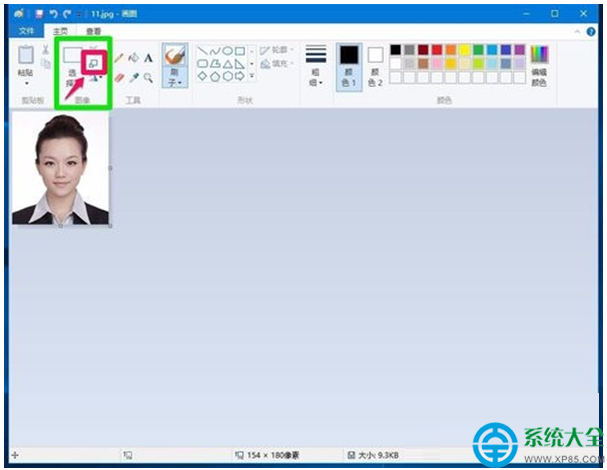The height and width of the screenshot is (470, 607).
Task: Switch to the View (查看) tab
Action: coord(93,31)
